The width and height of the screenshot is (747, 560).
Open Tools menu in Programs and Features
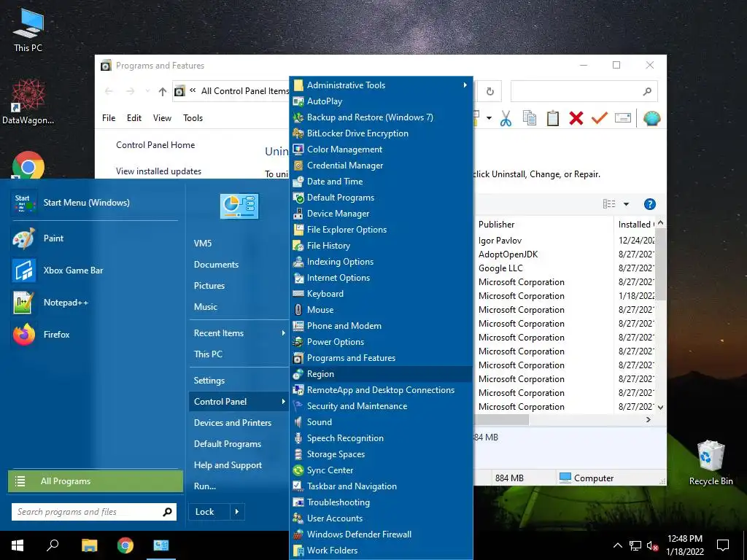[x=193, y=118]
